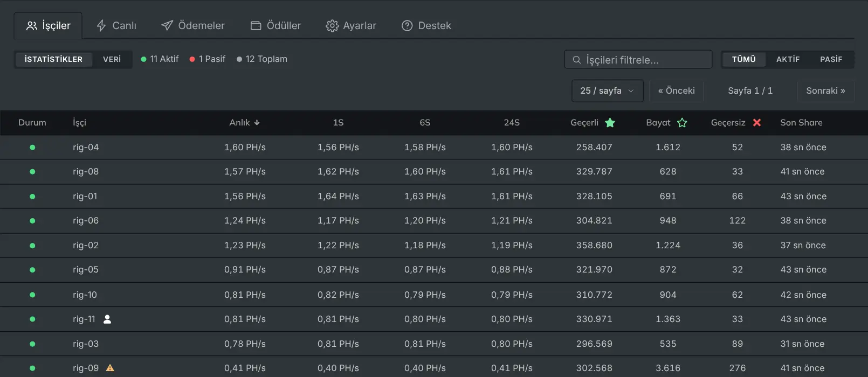868x377 pixels.
Task: Select the TÜMÜ filter
Action: (x=744, y=59)
